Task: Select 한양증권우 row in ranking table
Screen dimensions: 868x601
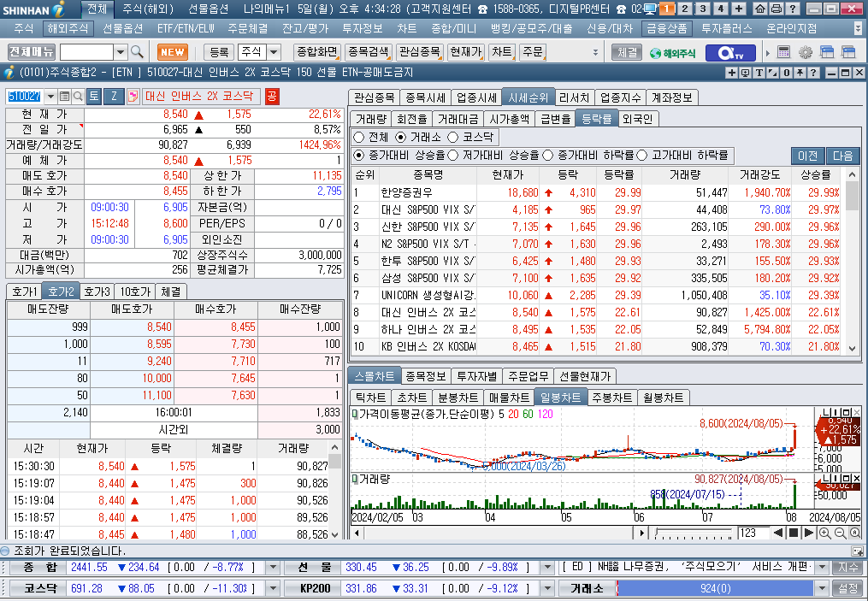Action: [x=596, y=192]
